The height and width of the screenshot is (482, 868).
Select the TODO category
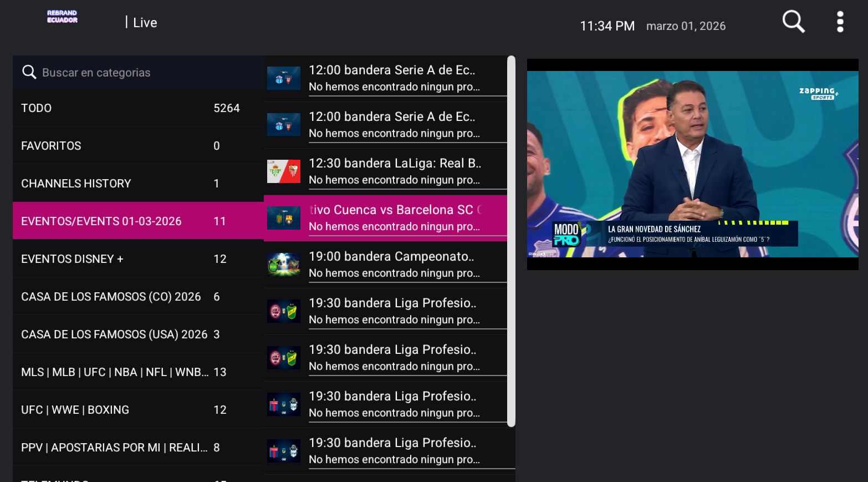tap(139, 108)
